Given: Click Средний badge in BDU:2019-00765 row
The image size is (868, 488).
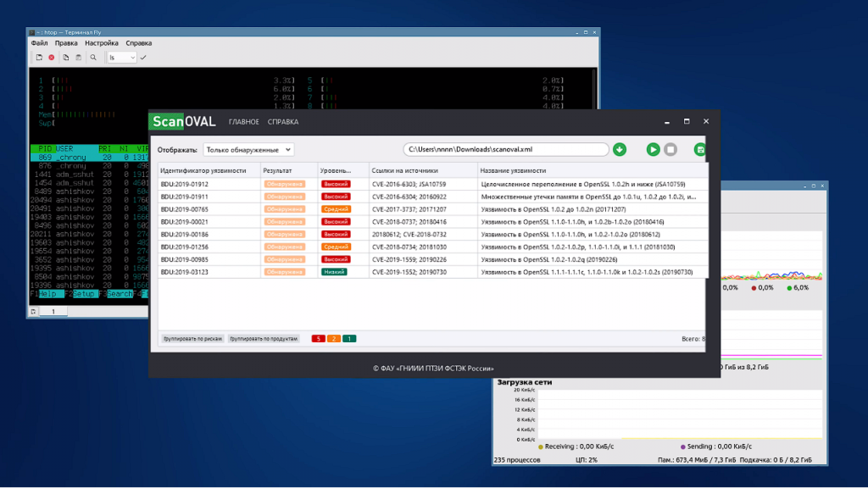Looking at the screenshot, I should point(336,209).
